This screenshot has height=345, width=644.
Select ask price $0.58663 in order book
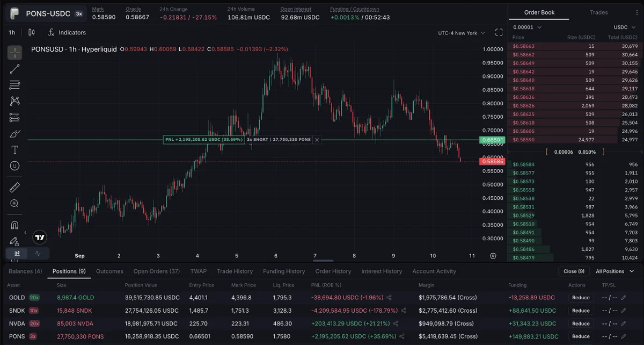pyautogui.click(x=523, y=46)
